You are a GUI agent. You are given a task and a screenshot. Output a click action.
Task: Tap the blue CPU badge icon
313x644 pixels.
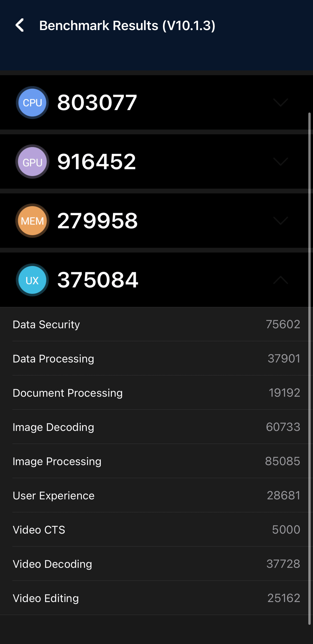[x=32, y=103]
